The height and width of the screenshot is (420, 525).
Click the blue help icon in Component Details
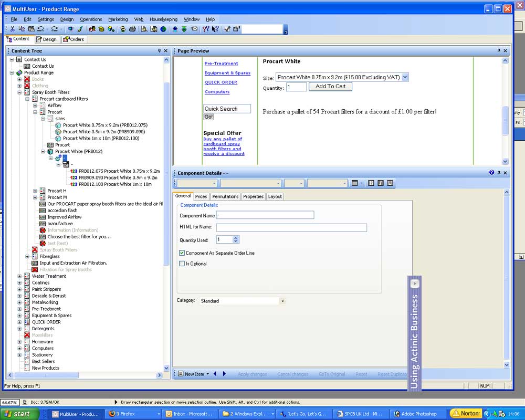(491, 173)
